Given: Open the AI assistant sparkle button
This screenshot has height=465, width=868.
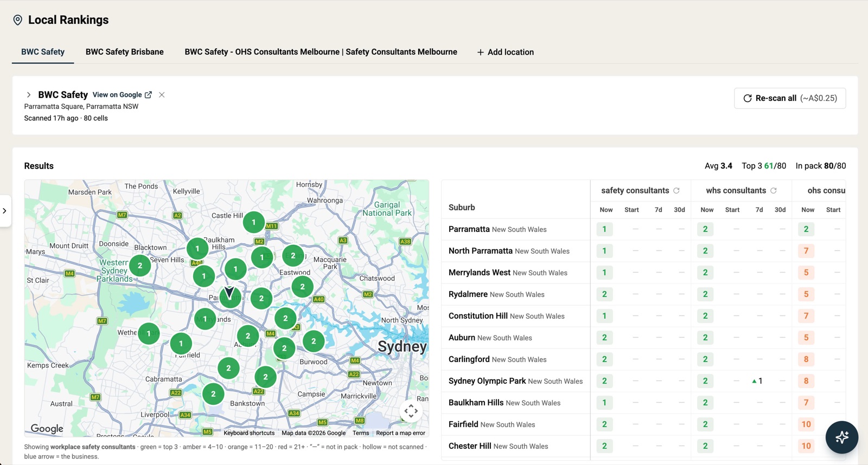Looking at the screenshot, I should 842,437.
